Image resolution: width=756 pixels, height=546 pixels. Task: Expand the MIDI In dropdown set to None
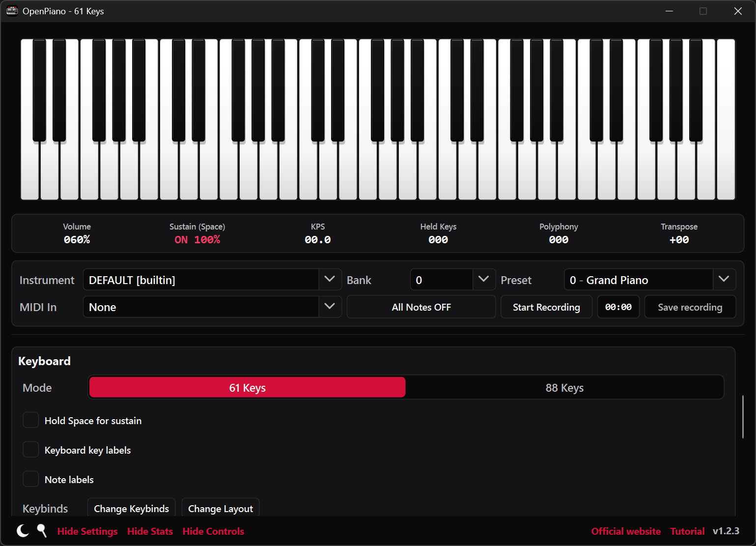212,307
